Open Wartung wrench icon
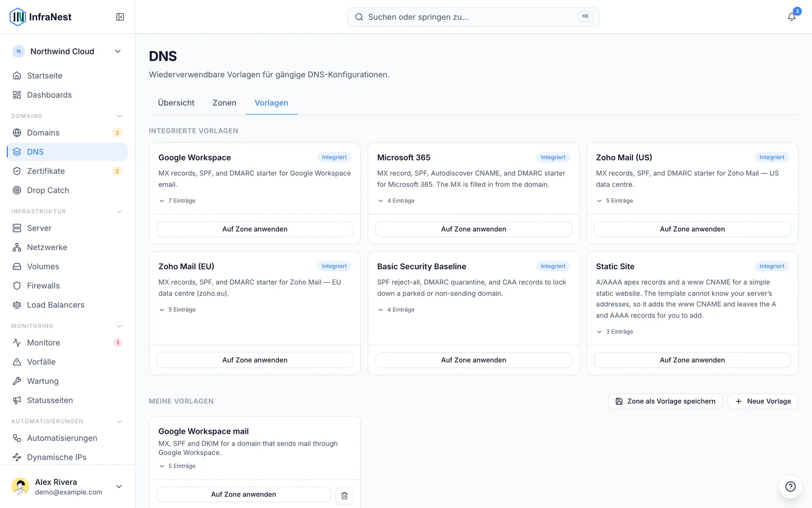The height and width of the screenshot is (508, 812). [x=17, y=381]
